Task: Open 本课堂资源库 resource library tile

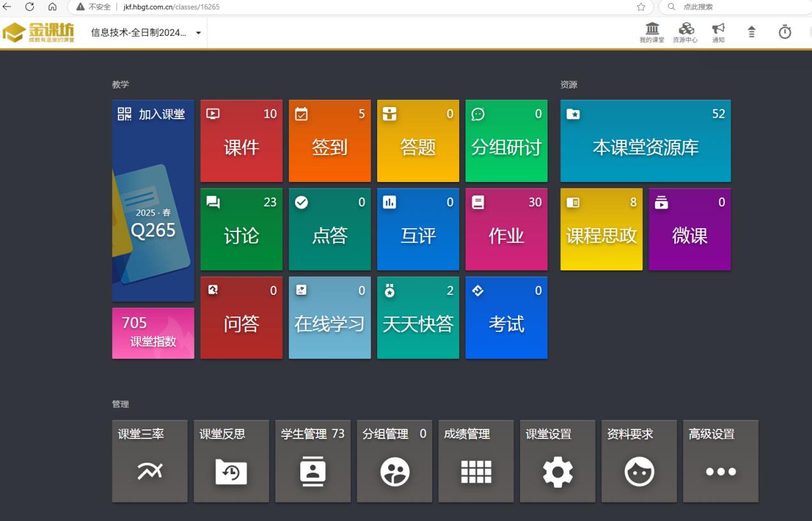Action: pyautogui.click(x=646, y=141)
